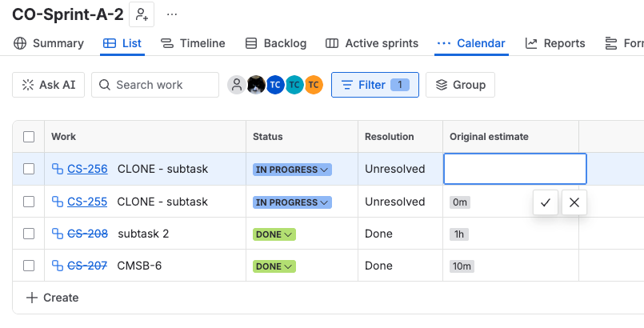
Task: Click Create to add new work item
Action: (52, 298)
